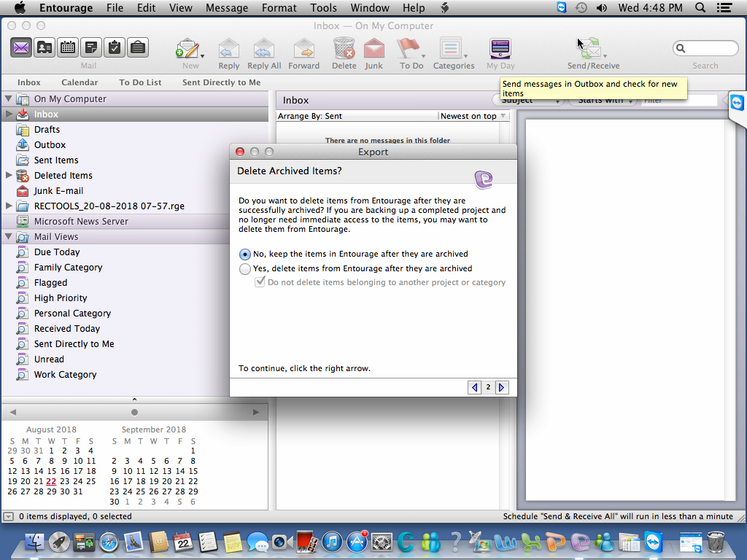
Task: Collapse the Mail Views section
Action: pyautogui.click(x=8, y=236)
